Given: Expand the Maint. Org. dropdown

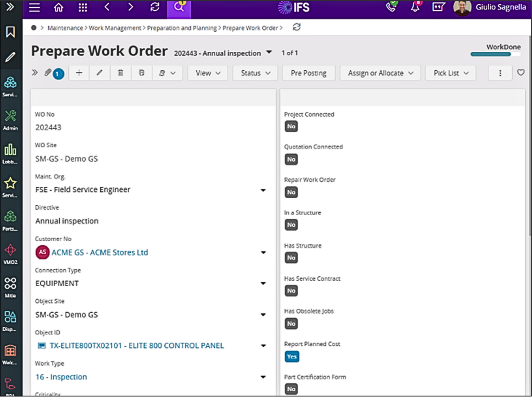Looking at the screenshot, I should coord(263,190).
